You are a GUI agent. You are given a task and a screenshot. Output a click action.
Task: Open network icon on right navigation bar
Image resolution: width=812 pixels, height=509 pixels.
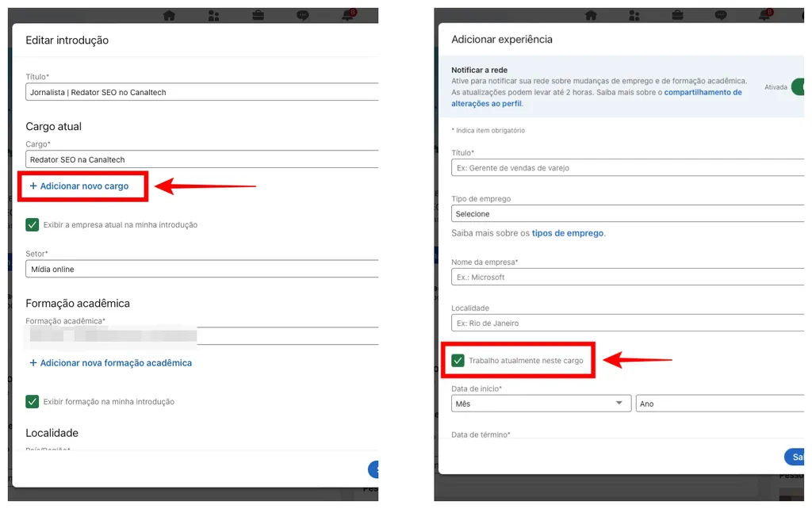coord(635,14)
